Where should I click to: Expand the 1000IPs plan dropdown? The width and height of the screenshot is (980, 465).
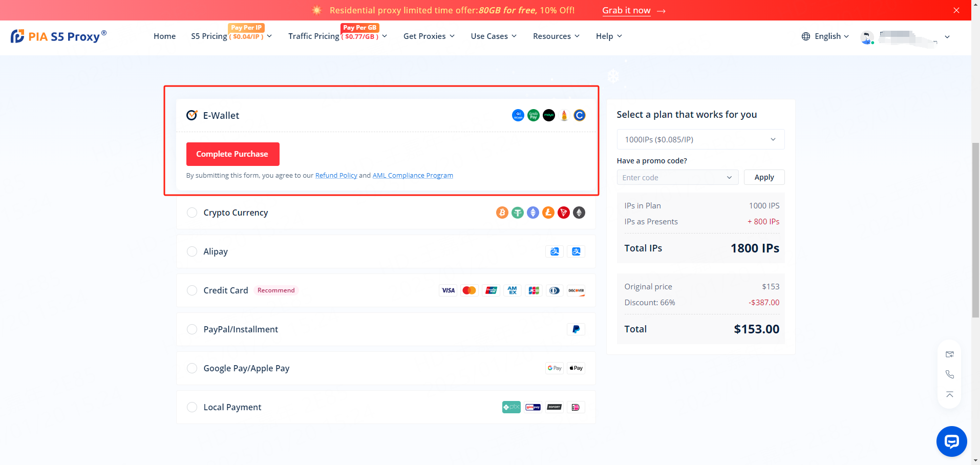(x=700, y=139)
